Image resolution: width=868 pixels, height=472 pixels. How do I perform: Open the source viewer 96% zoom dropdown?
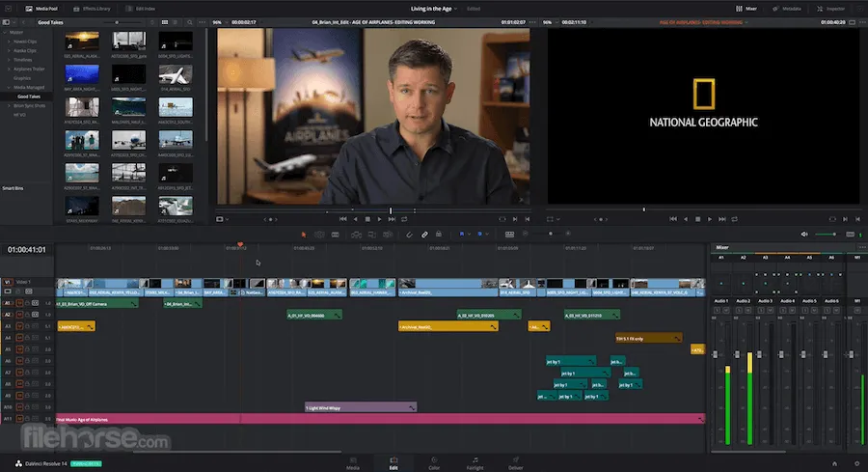(x=218, y=20)
